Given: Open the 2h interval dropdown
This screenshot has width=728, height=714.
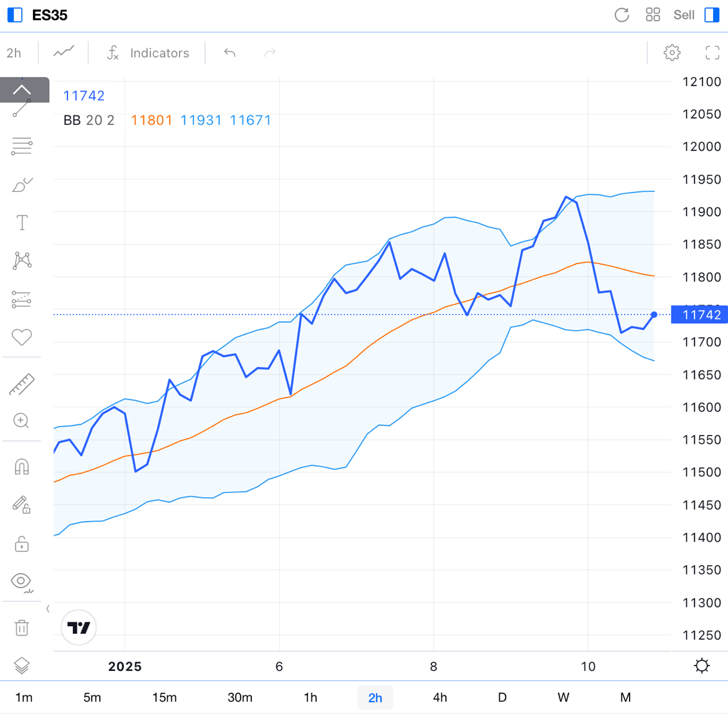Looking at the screenshot, I should [x=14, y=53].
